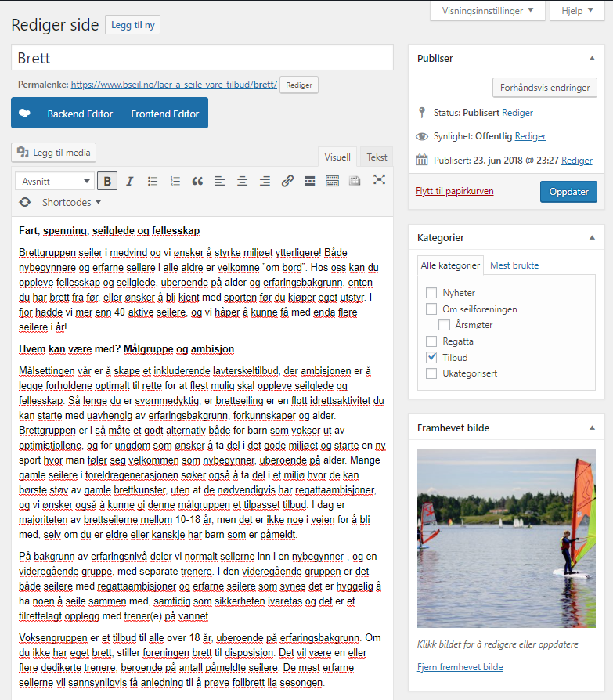Insert Read More tag

point(310,181)
